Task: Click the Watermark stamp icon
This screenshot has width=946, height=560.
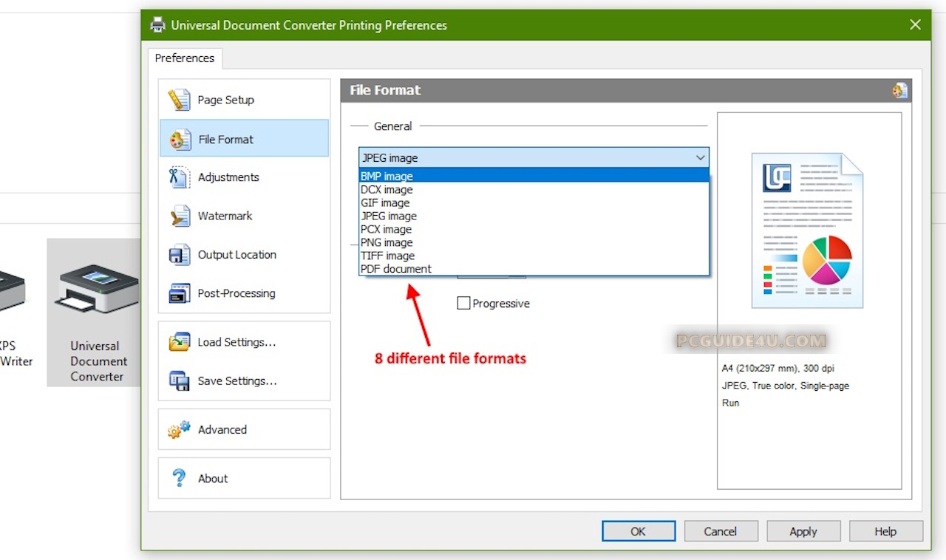Action: (x=180, y=216)
